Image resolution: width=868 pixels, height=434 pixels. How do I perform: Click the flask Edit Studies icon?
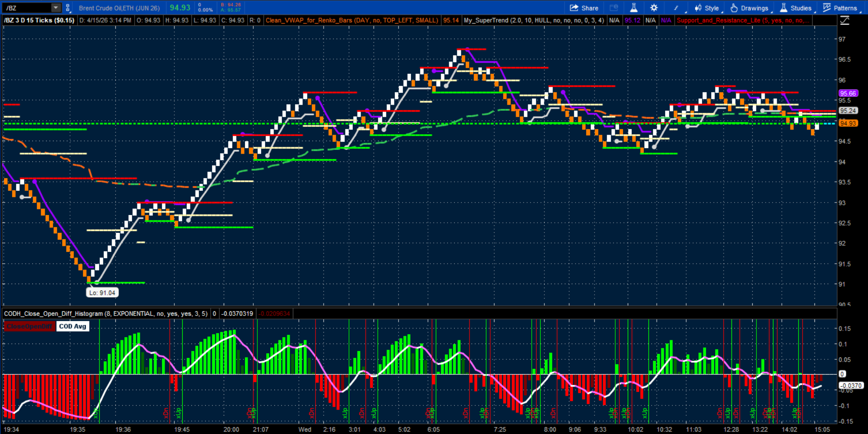[634, 8]
